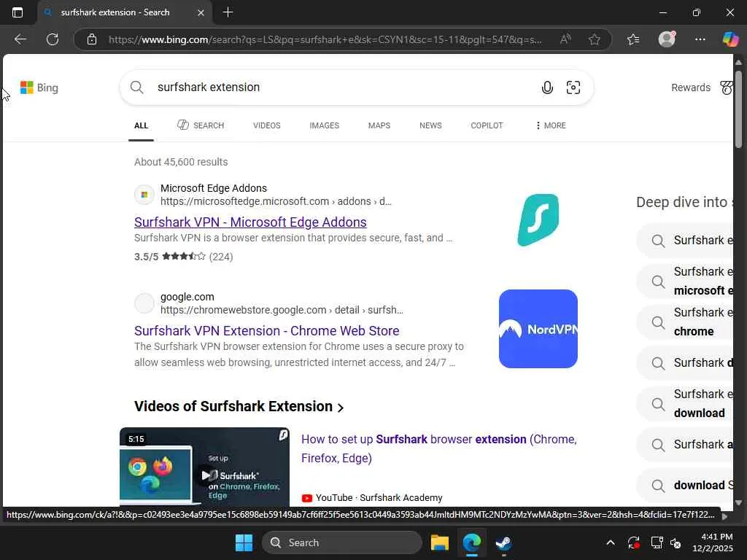Open the Windows Start menu
Viewport: 747px width, 560px height.
pos(244,542)
